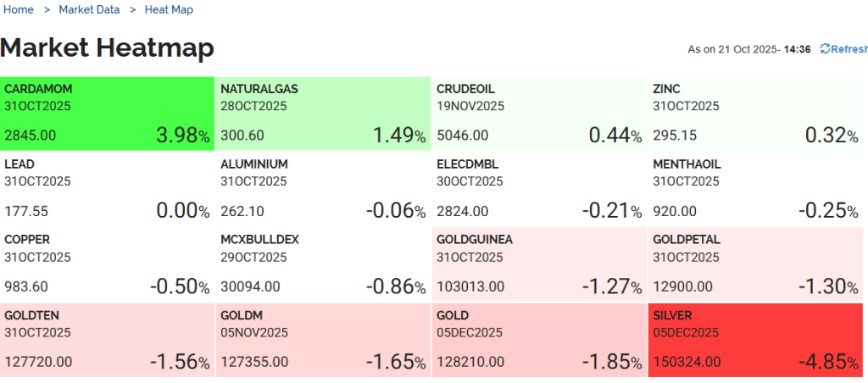The height and width of the screenshot is (383, 868).
Task: Select the GOLDGUINEA pink tile
Action: pos(539,264)
